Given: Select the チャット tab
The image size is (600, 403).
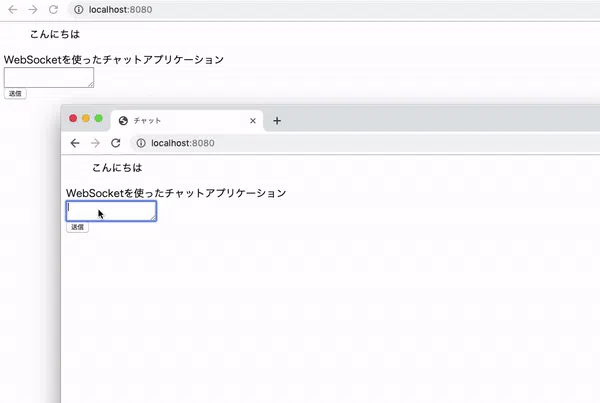Looking at the screenshot, I should (187, 121).
